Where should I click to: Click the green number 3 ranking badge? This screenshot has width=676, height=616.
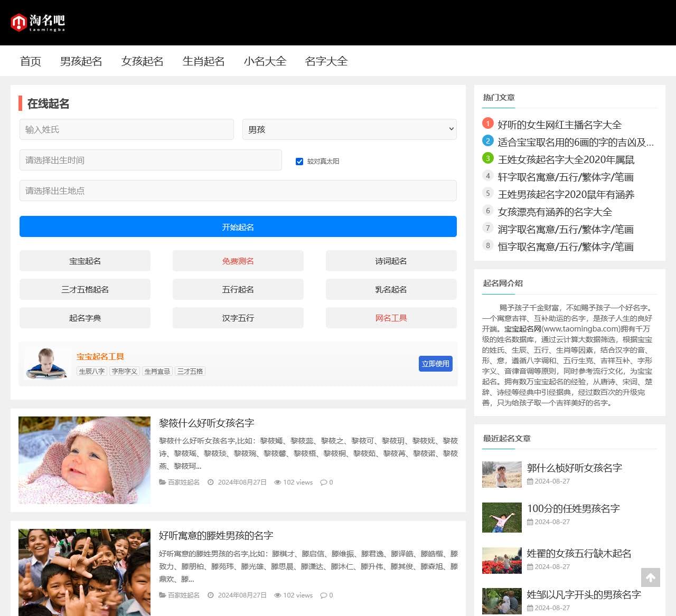coord(488,158)
